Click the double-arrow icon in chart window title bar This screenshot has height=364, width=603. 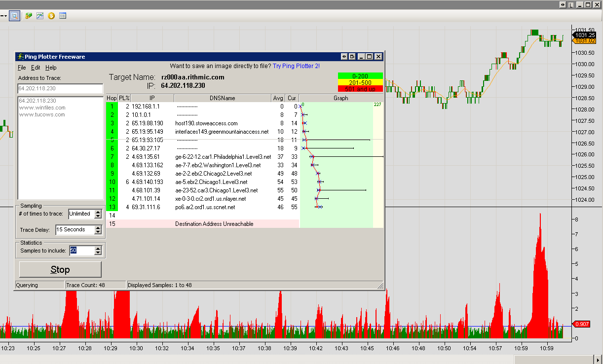pos(563,4)
